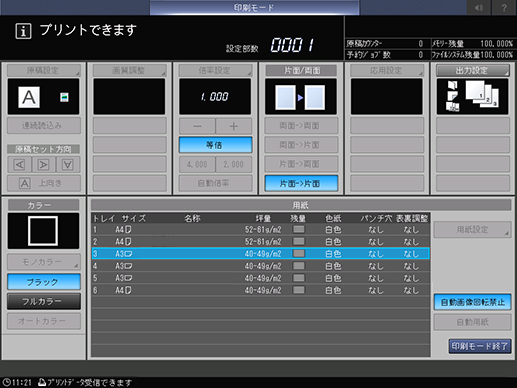The width and height of the screenshot is (517, 388).
Task: Open the モノカラー mono color menu
Action: [44, 262]
